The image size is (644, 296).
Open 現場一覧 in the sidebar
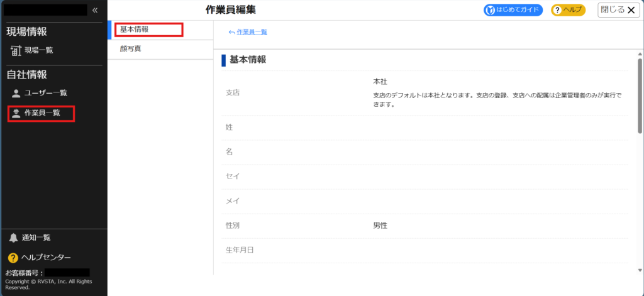click(x=38, y=50)
